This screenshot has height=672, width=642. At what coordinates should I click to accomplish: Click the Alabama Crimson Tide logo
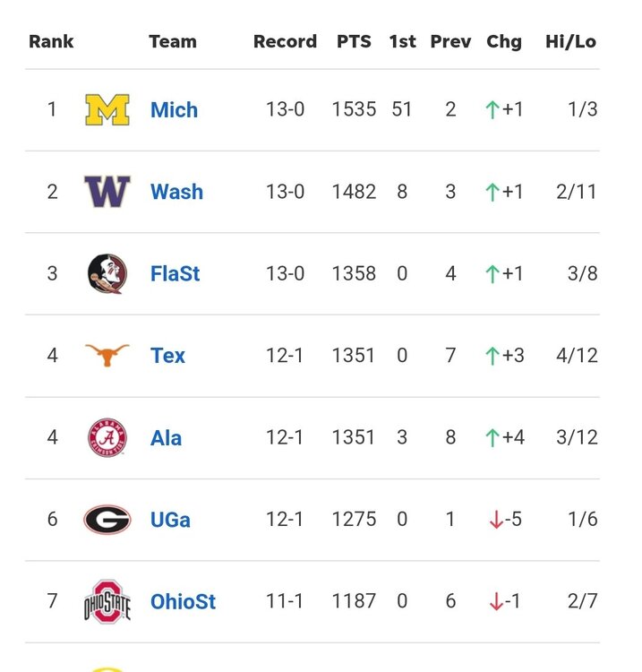point(107,438)
